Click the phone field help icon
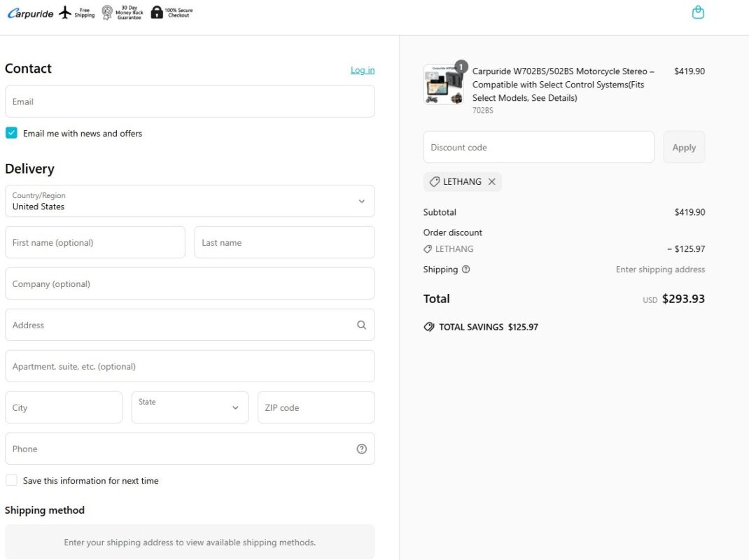The height and width of the screenshot is (560, 749). point(361,449)
